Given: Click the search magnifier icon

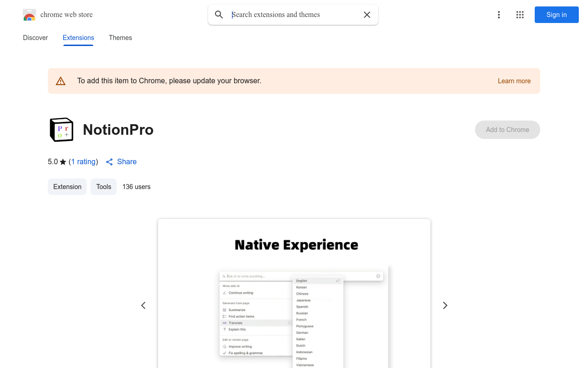Looking at the screenshot, I should [219, 15].
